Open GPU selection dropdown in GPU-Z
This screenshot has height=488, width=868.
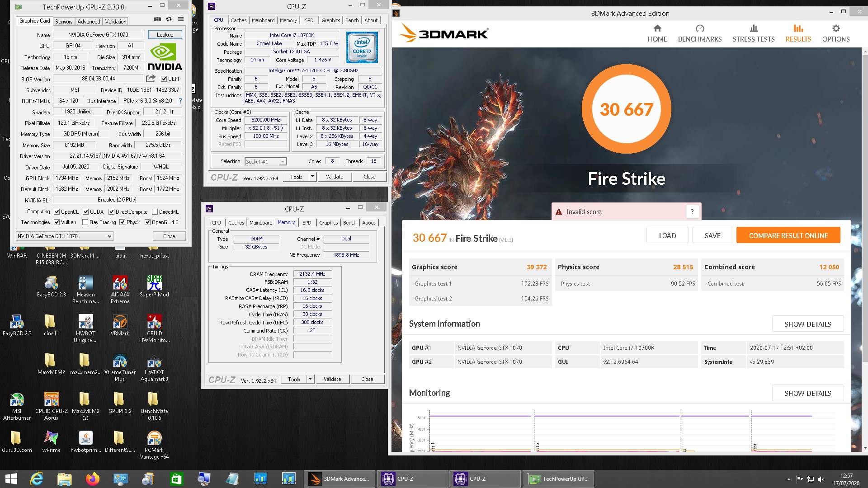point(64,236)
